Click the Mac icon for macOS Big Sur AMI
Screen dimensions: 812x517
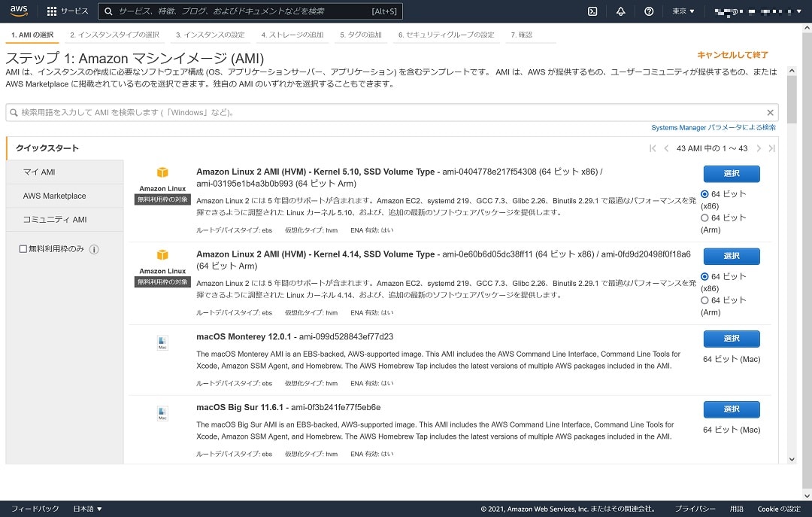[x=162, y=413]
